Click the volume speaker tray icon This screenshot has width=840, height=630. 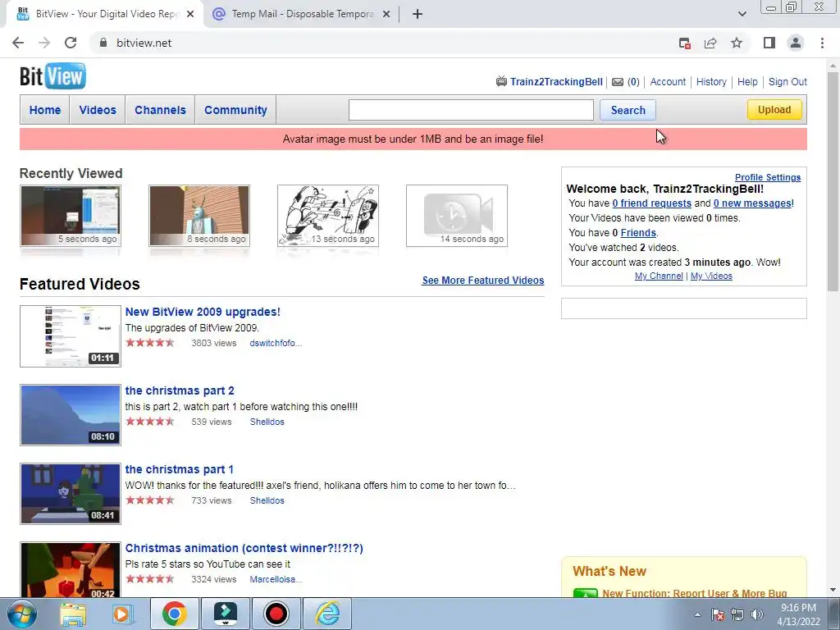pyautogui.click(x=756, y=614)
